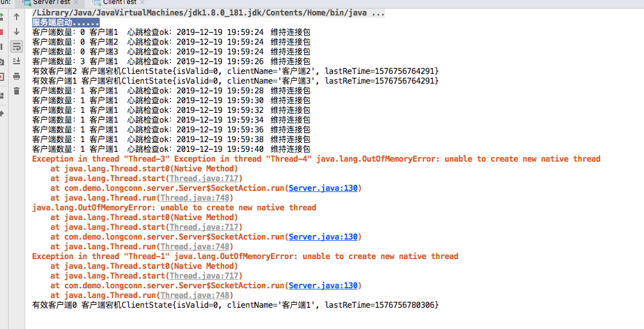The image size is (644, 329).
Task: Open Server.java:130 link under Thread-1 exception
Action: pyautogui.click(x=323, y=285)
